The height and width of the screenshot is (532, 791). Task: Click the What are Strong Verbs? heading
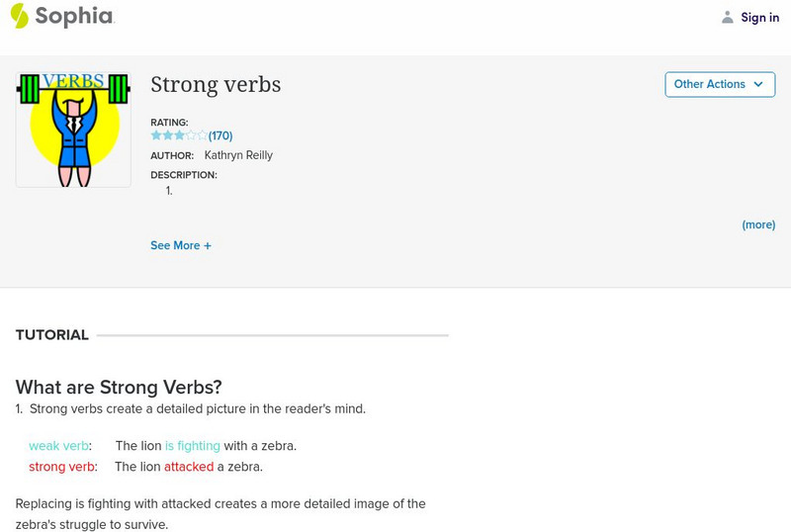[119, 388]
